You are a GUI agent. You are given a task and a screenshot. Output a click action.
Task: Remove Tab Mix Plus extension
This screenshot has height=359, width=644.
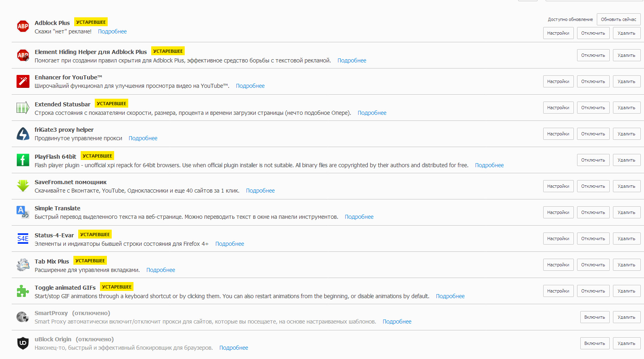click(627, 265)
